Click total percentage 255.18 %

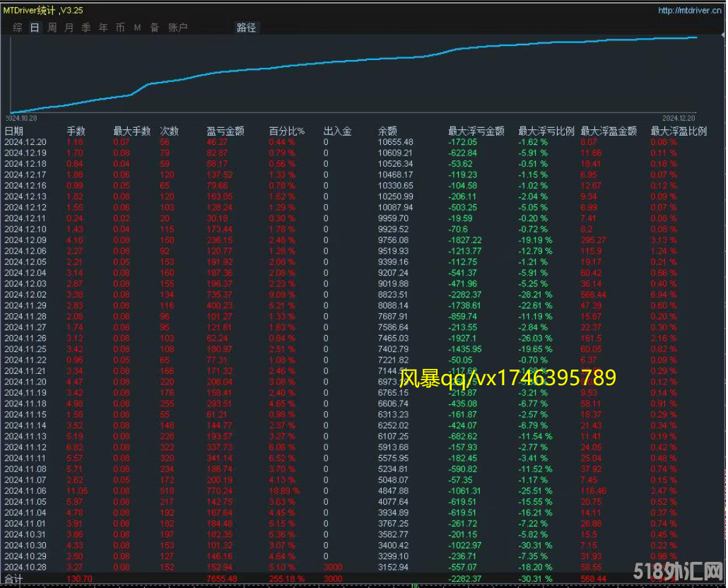pos(286,579)
